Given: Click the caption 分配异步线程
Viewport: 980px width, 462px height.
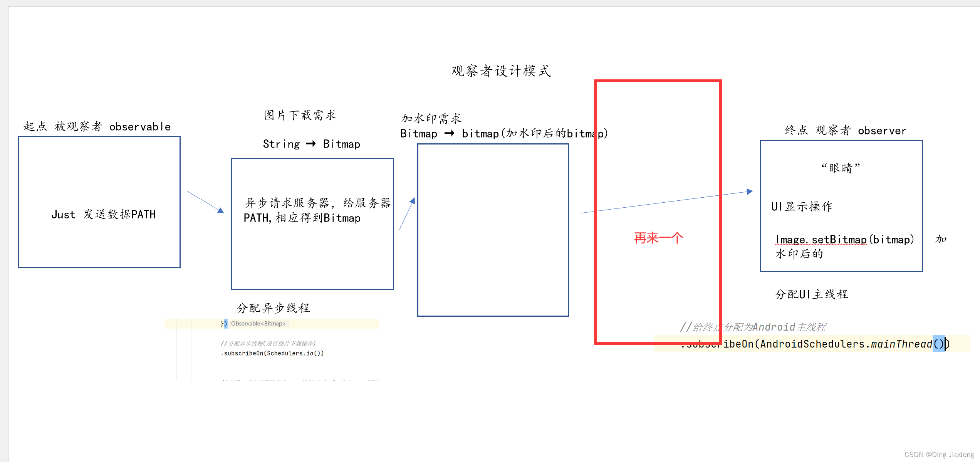Looking at the screenshot, I should (273, 308).
